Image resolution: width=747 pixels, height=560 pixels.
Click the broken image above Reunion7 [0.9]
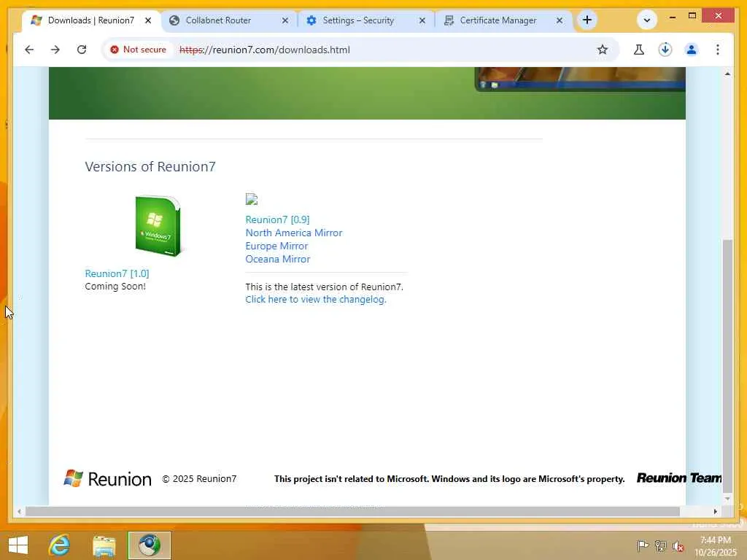[252, 199]
